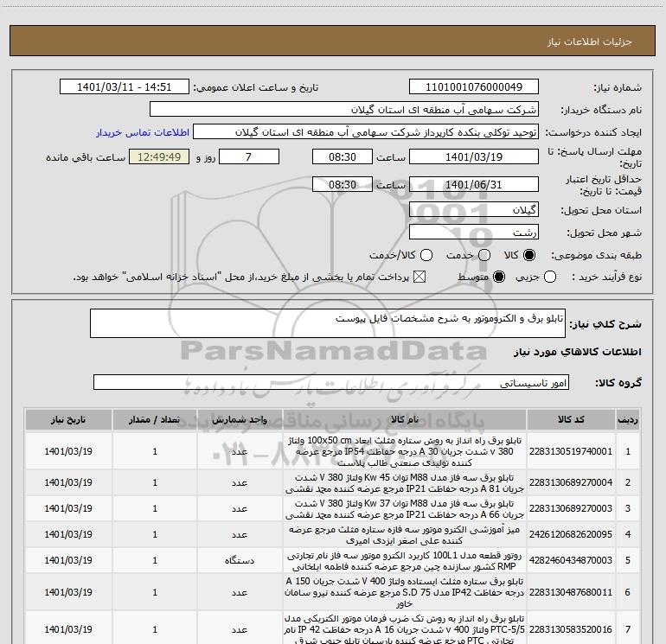
Task: Select item code 2426120682620095 in row 4
Action: [571, 534]
